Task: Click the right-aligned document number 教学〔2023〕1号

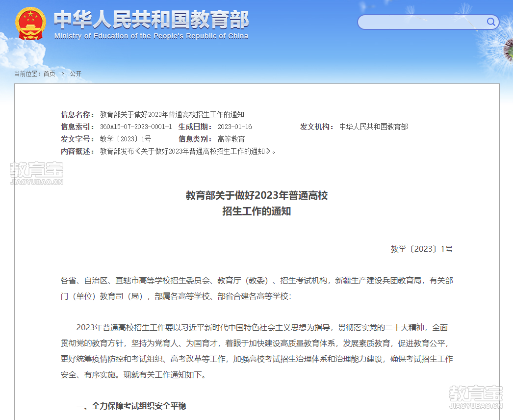Action: [422, 249]
